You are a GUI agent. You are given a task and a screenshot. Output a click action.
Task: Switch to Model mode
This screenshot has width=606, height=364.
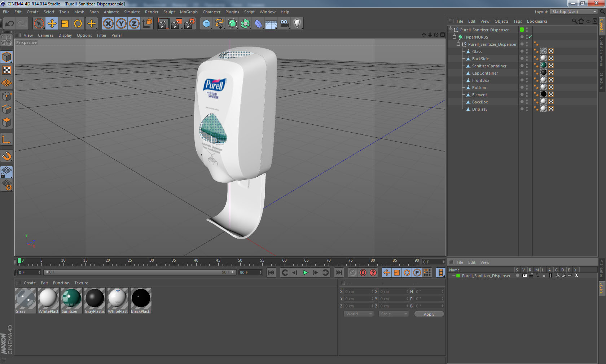(x=7, y=57)
